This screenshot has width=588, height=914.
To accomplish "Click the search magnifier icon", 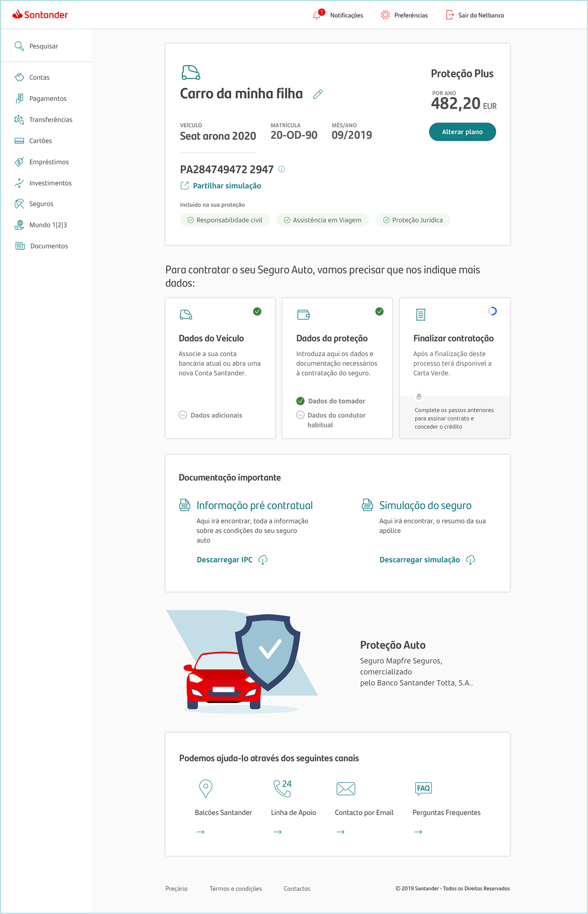I will click(19, 46).
